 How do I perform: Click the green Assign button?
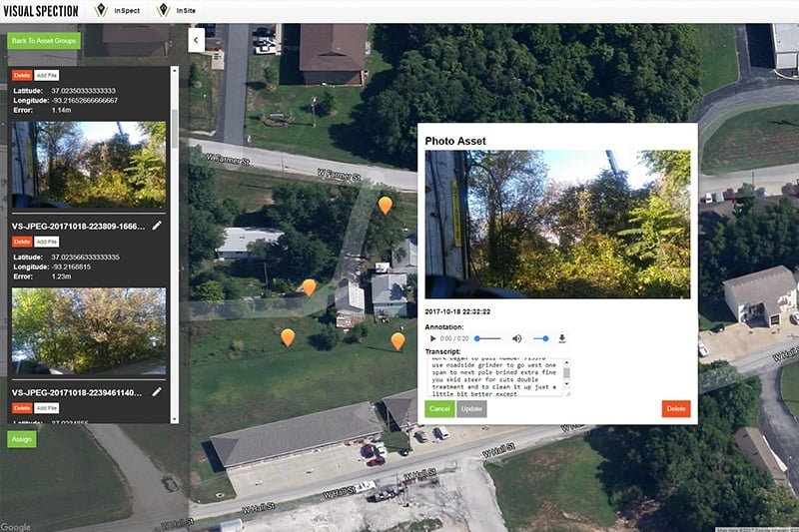[x=21, y=439]
